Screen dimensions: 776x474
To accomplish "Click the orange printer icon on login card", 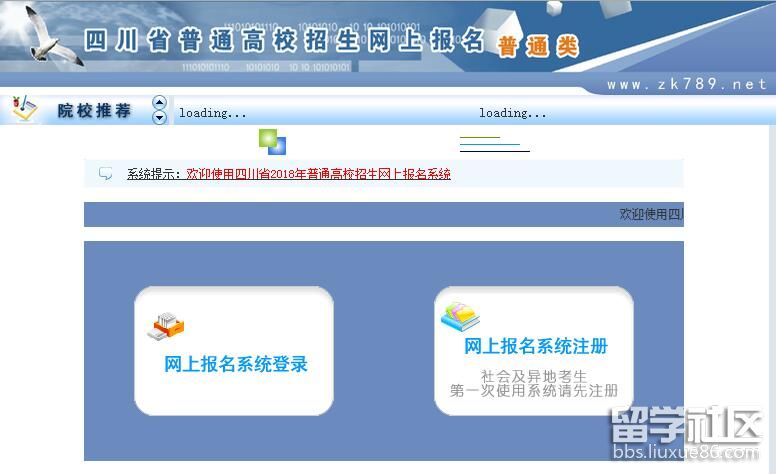I will [166, 325].
